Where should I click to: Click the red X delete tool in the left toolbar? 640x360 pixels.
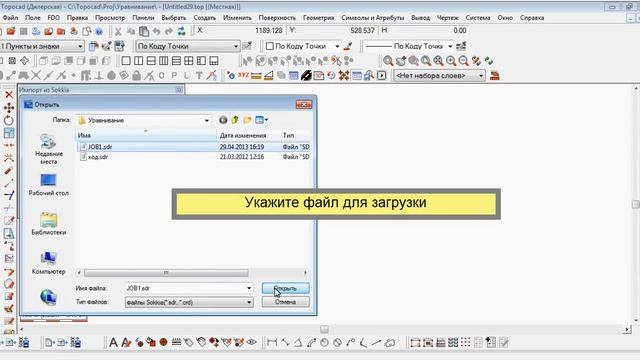pyautogui.click(x=9, y=95)
